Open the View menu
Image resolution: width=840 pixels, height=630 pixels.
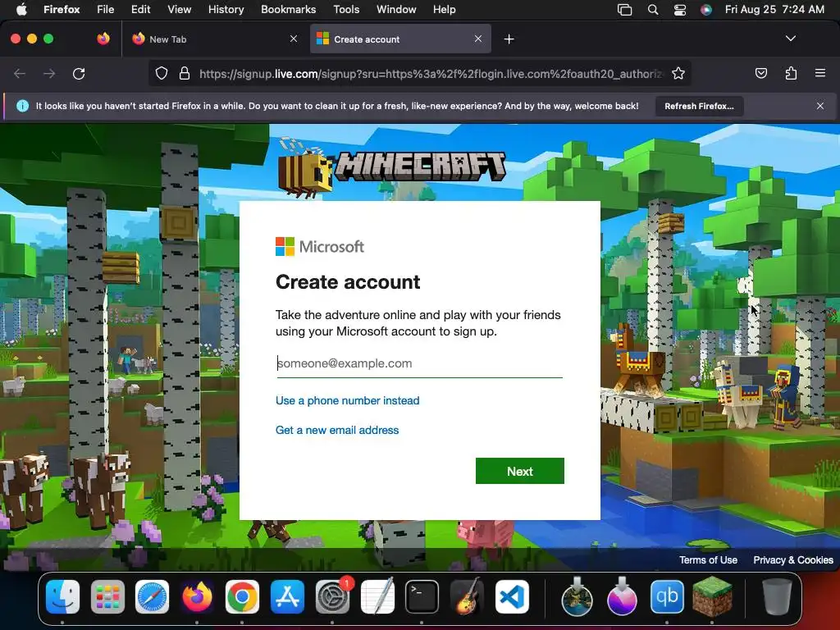click(x=179, y=10)
